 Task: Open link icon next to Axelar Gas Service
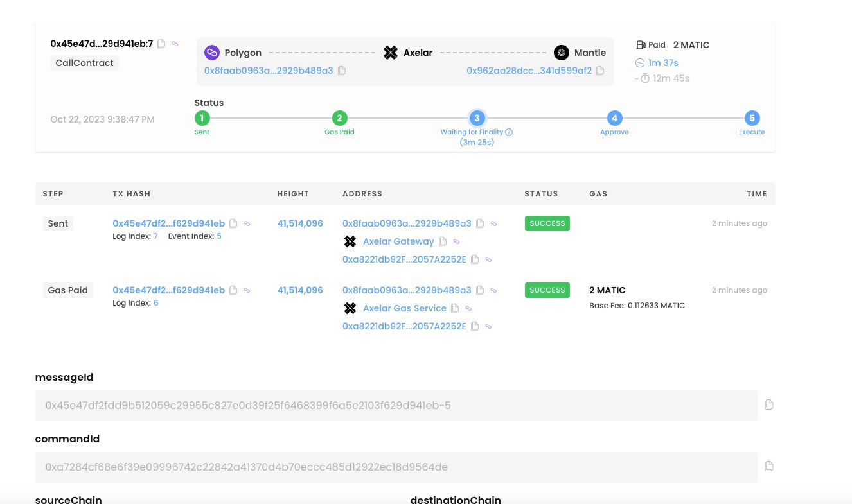click(468, 308)
